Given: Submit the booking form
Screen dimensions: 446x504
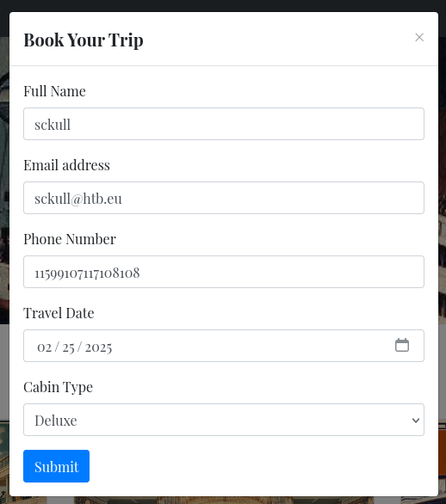Looking at the screenshot, I should click(x=56, y=466).
